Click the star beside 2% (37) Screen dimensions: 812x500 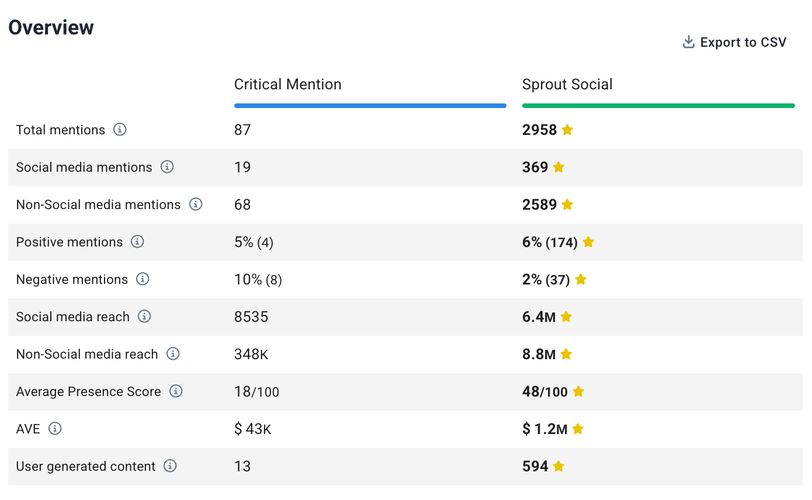pos(581,279)
